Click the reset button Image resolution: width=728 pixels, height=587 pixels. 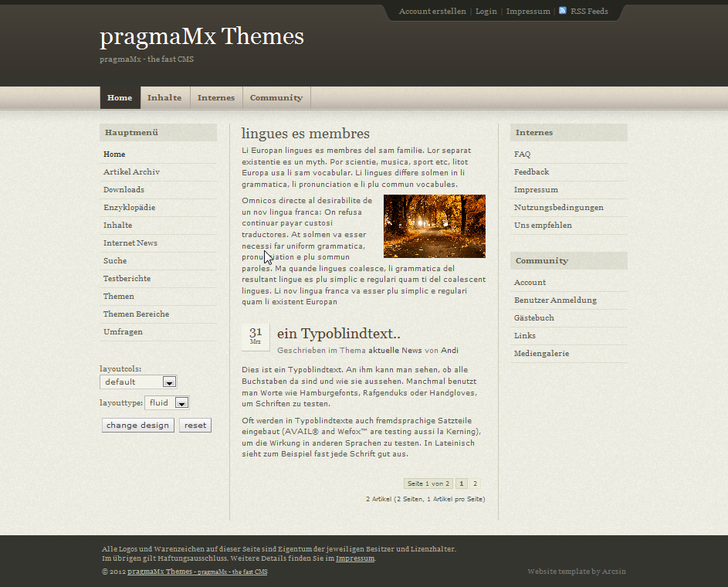[195, 426]
